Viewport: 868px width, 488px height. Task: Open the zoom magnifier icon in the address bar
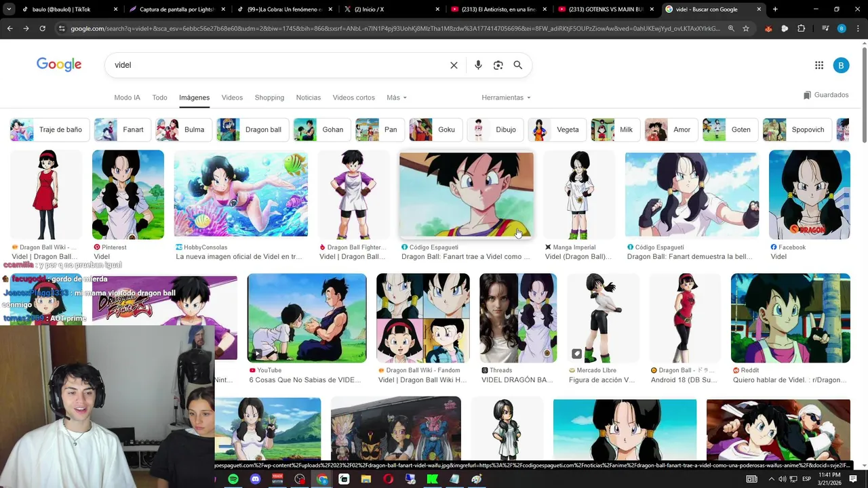pyautogui.click(x=731, y=28)
